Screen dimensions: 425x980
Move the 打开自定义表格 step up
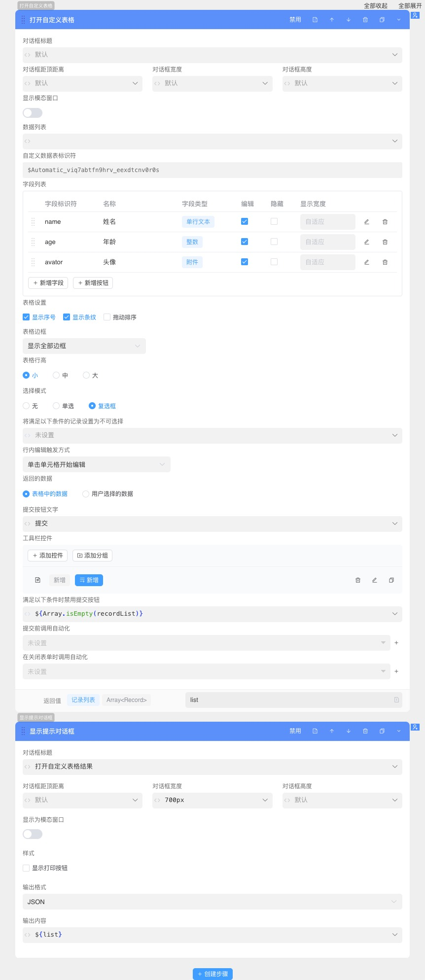tap(332, 20)
